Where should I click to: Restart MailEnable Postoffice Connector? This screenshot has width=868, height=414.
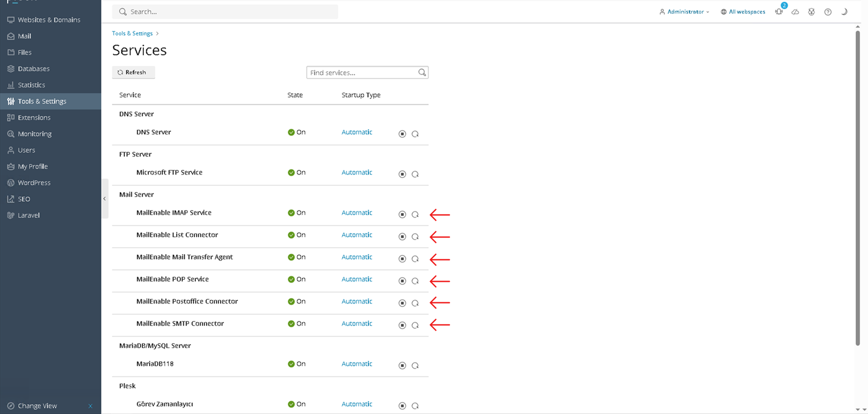[415, 303]
